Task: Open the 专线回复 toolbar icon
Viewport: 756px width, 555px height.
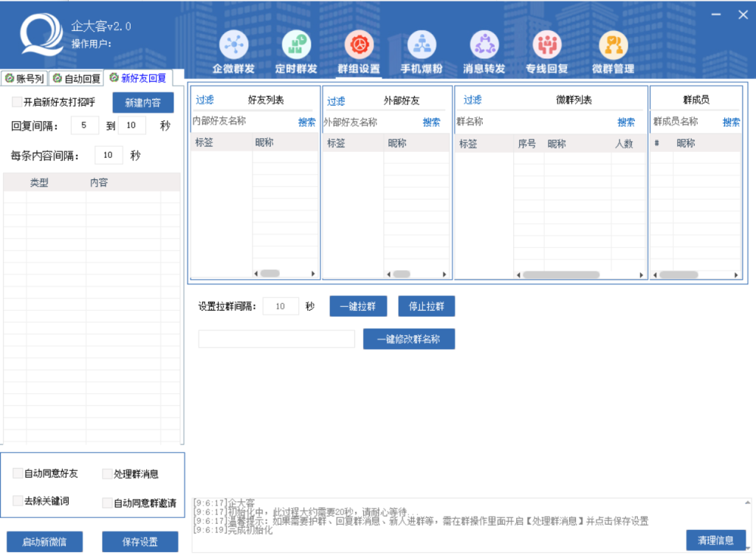Action: click(x=547, y=45)
